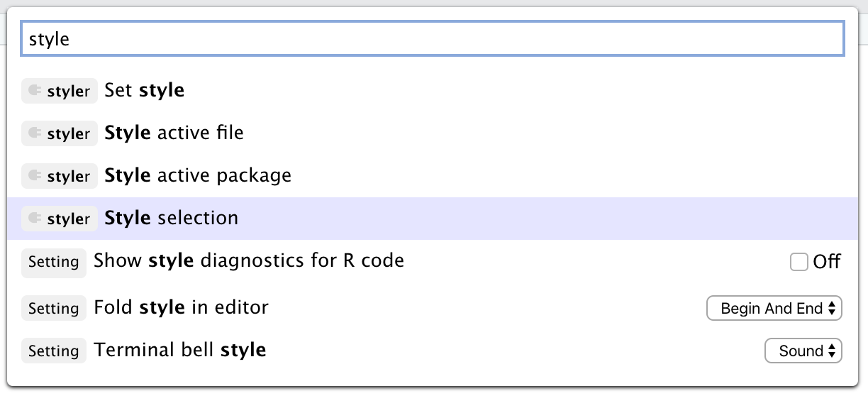Screen dimensions: 868x396
Task: Click the Setting badge next to Fold style
Action: 53,309
